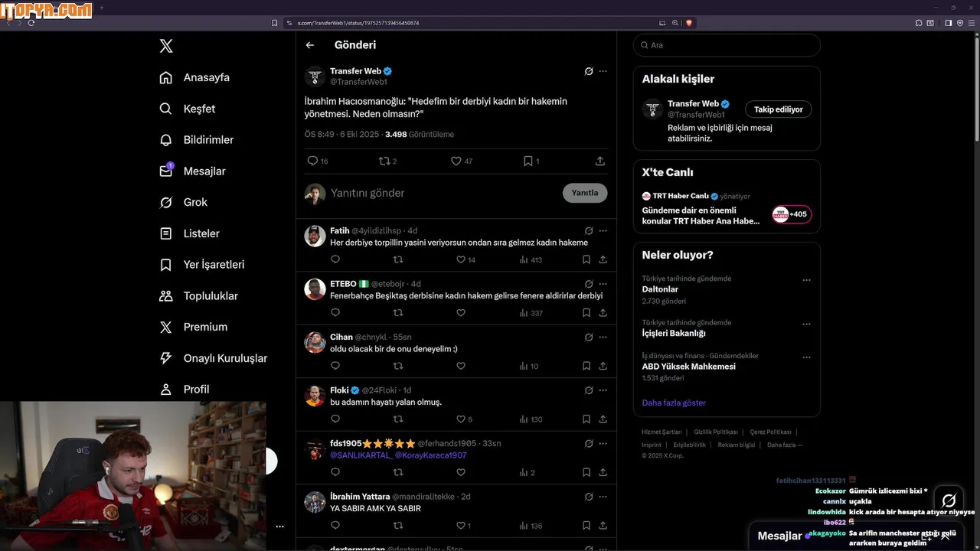Reply to main post showing 16 replies
This screenshot has width=980, height=551.
tap(317, 161)
